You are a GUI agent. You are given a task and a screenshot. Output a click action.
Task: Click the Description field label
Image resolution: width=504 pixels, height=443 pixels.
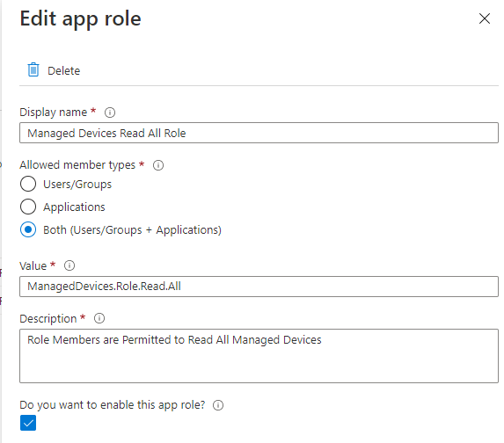pos(48,319)
